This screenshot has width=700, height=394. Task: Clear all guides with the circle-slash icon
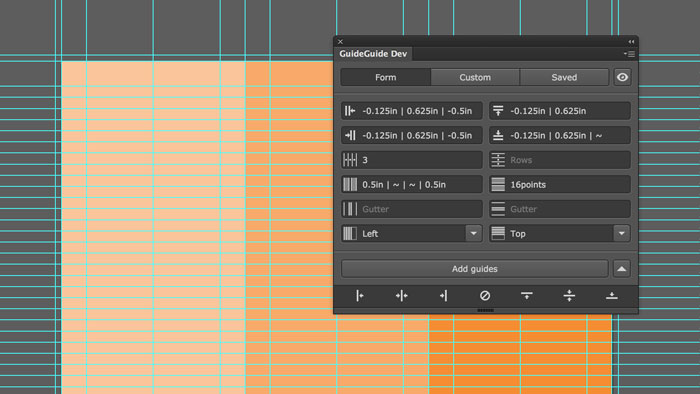click(x=485, y=295)
